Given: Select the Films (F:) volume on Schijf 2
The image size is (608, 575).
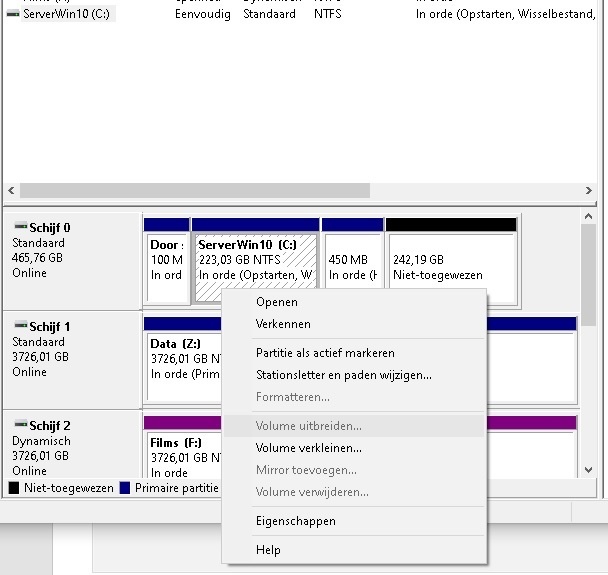Looking at the screenshot, I should pos(182,446).
